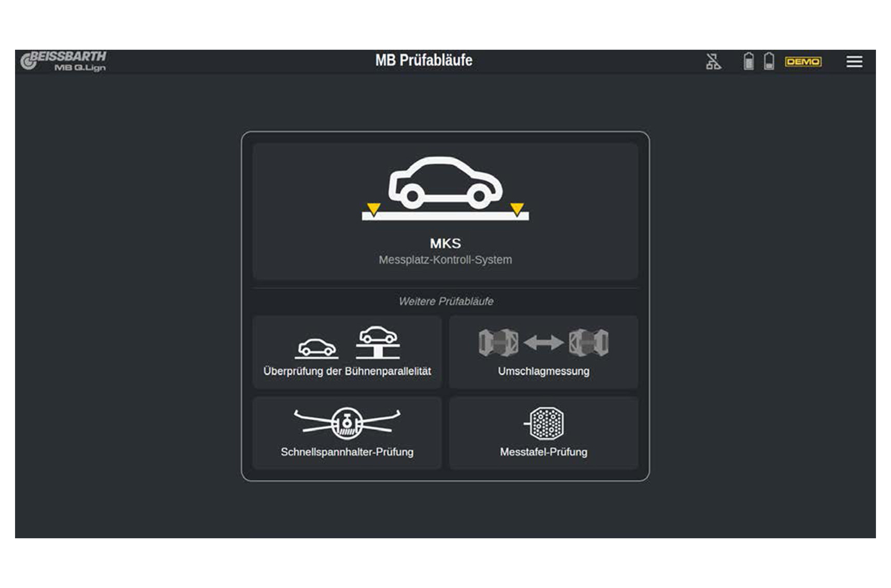Click the car on lift icon

(378, 342)
